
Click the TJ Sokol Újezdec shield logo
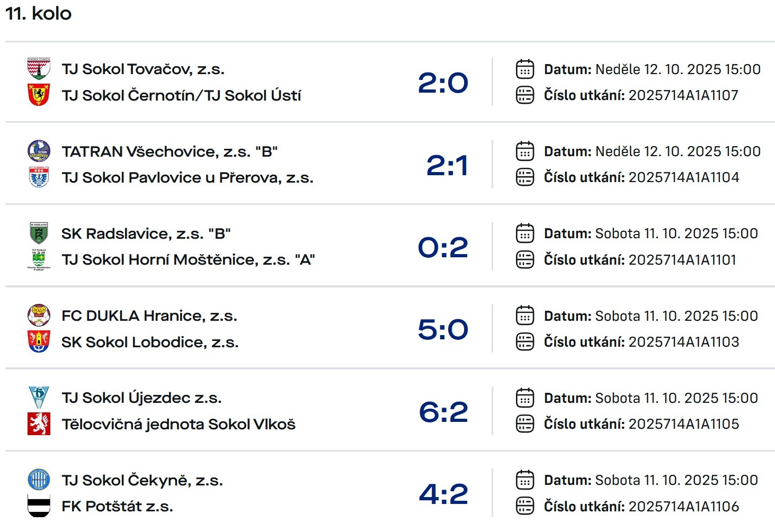click(x=39, y=398)
